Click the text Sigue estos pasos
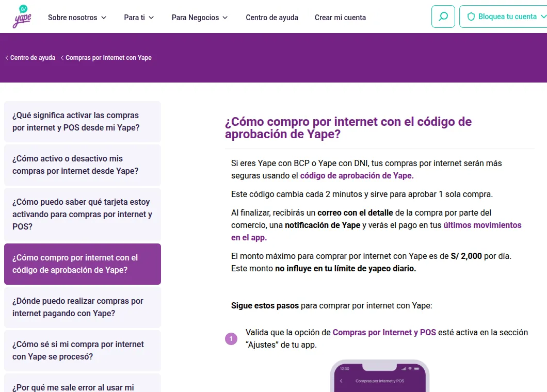The width and height of the screenshot is (547, 392). coord(265,305)
